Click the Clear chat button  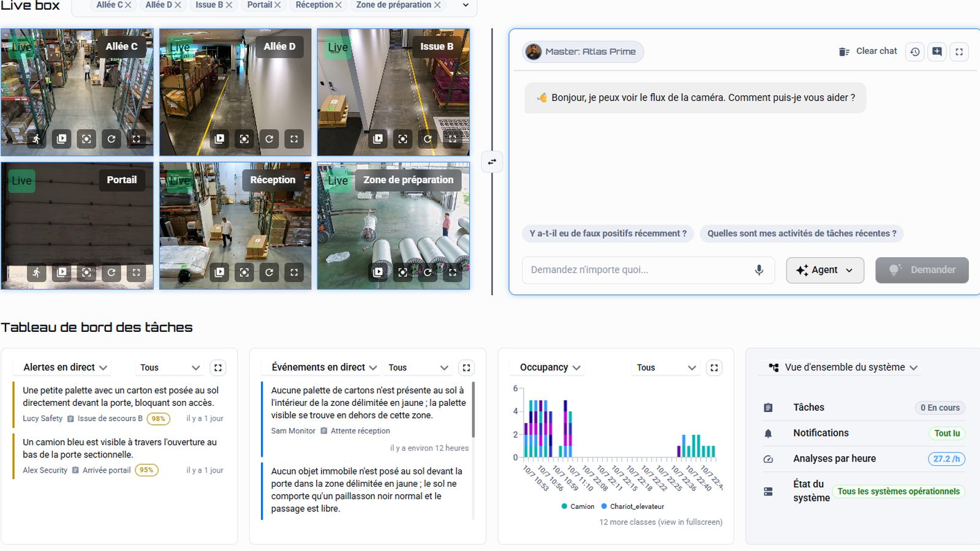(x=868, y=51)
